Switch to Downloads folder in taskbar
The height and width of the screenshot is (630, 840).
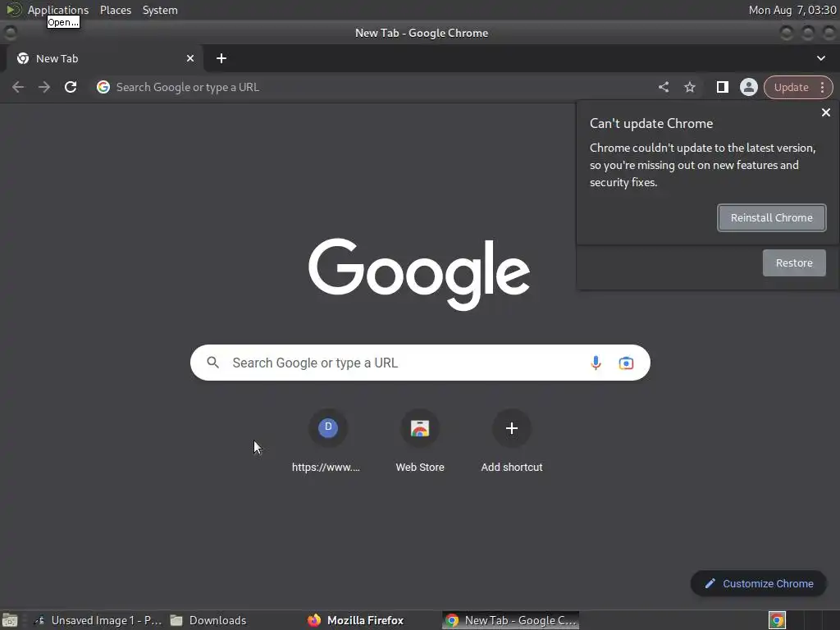(x=208, y=620)
